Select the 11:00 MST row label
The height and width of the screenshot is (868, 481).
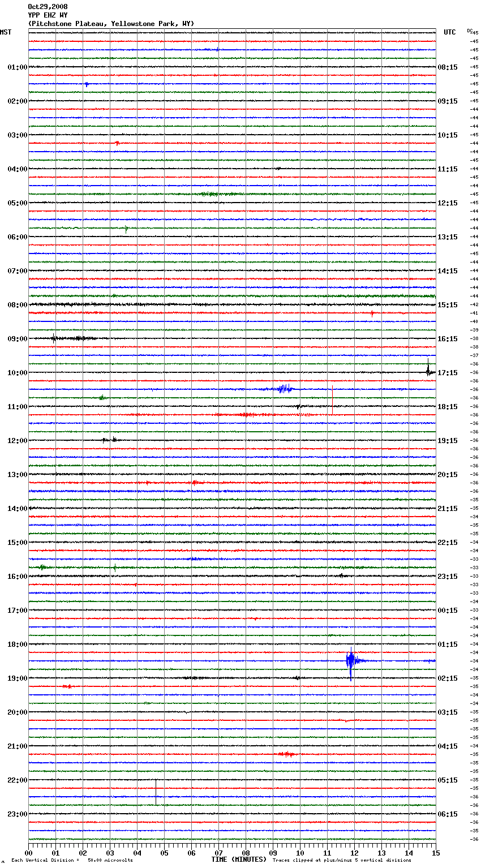[18, 407]
